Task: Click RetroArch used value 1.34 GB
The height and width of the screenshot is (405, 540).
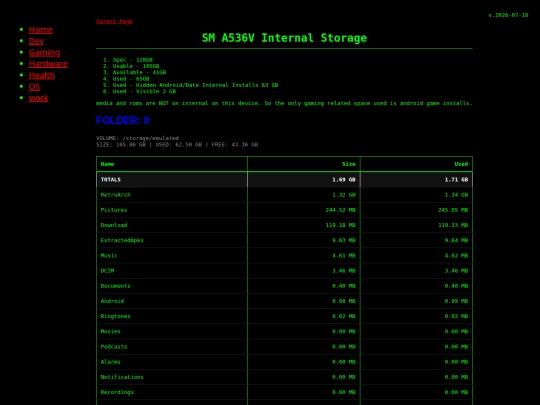Action: (x=456, y=195)
